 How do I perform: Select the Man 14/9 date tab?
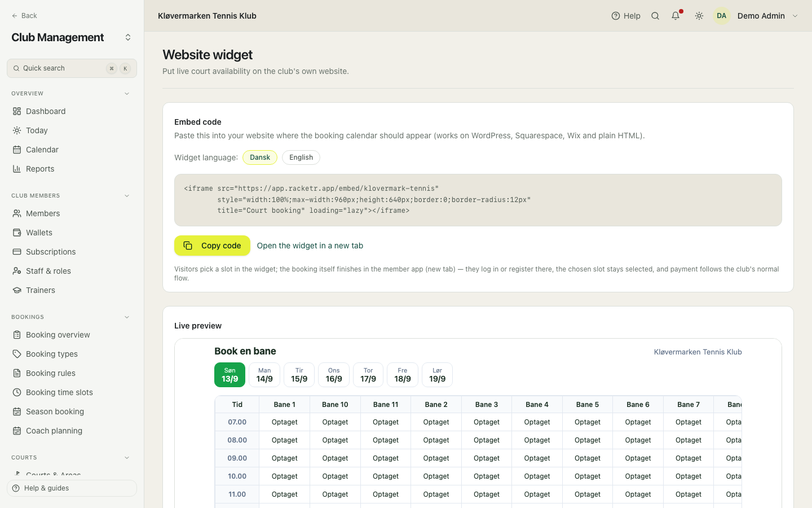click(x=264, y=375)
